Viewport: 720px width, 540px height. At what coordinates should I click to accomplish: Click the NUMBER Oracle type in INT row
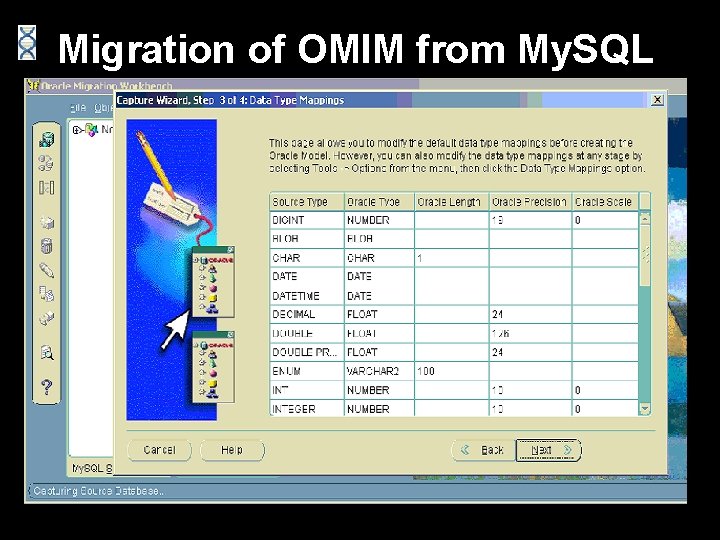point(379,390)
